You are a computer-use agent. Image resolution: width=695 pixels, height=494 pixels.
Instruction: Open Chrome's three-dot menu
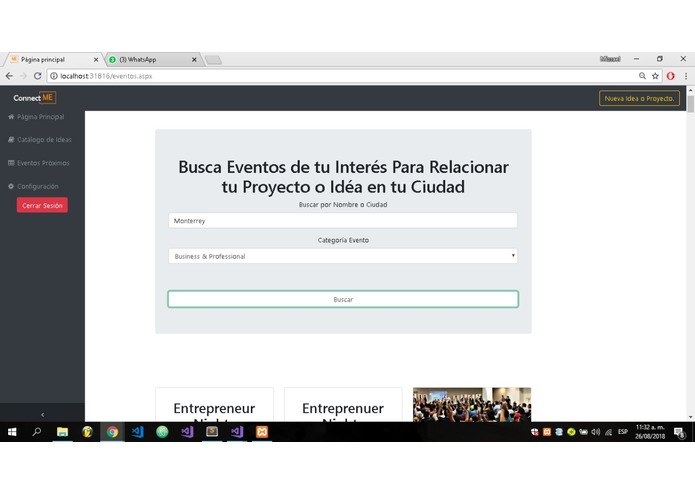(x=686, y=76)
